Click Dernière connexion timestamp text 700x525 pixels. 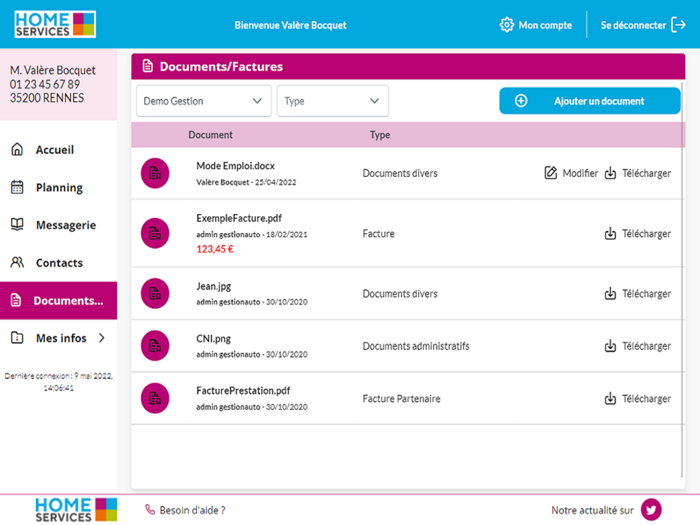[58, 382]
